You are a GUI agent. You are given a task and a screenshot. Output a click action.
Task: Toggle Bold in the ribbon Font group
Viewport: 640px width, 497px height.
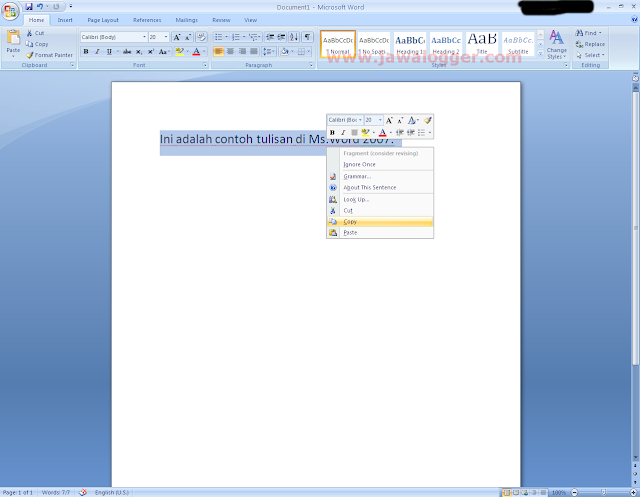coord(86,51)
